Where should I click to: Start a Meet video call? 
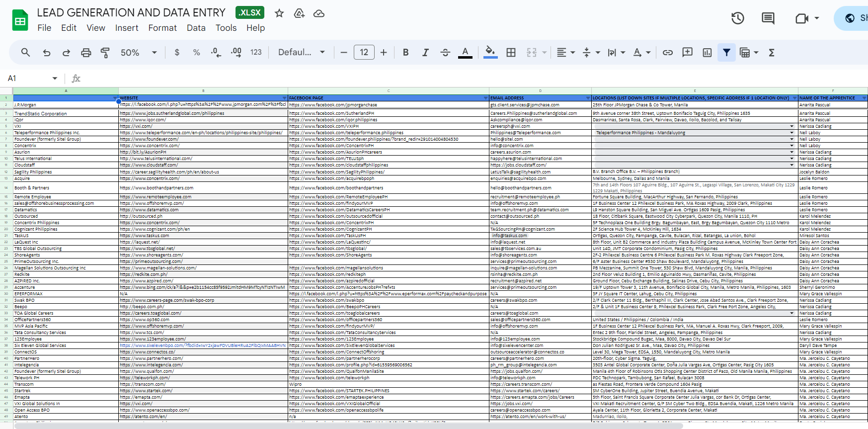pyautogui.click(x=802, y=18)
